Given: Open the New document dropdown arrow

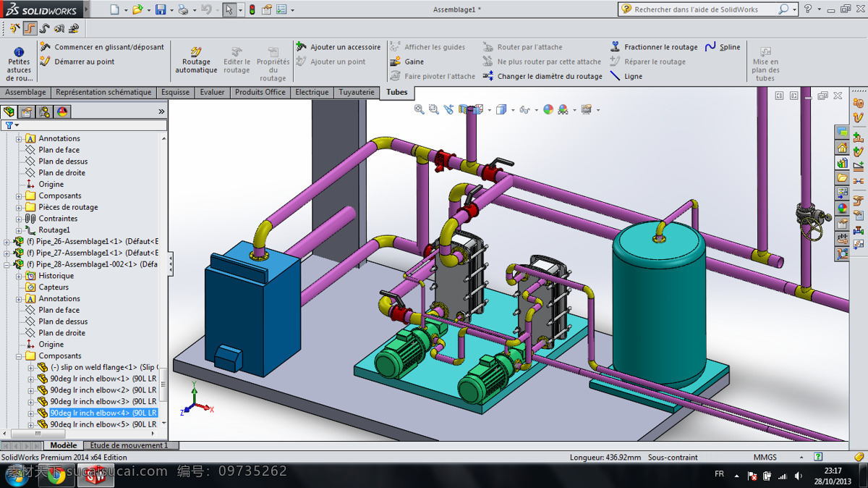Looking at the screenshot, I should 125,10.
